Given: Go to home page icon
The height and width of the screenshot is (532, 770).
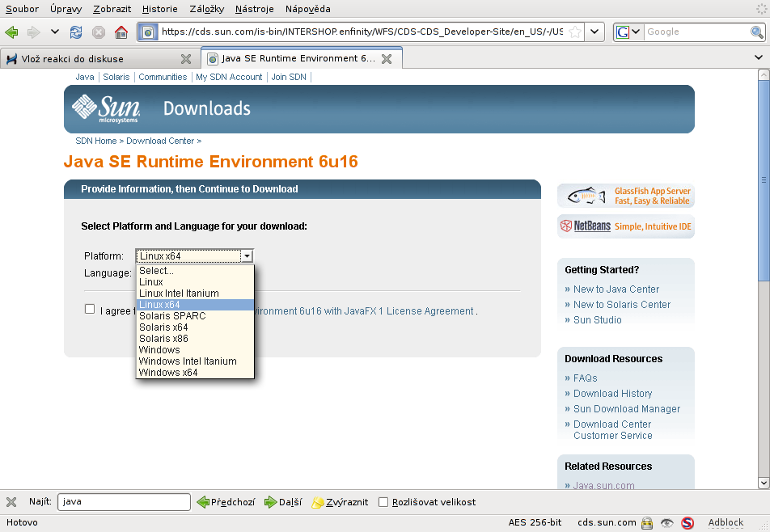Looking at the screenshot, I should point(121,32).
